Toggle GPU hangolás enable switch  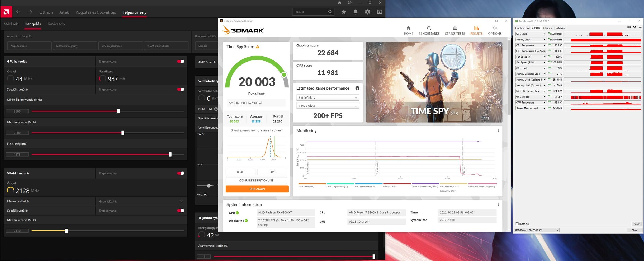(x=181, y=62)
